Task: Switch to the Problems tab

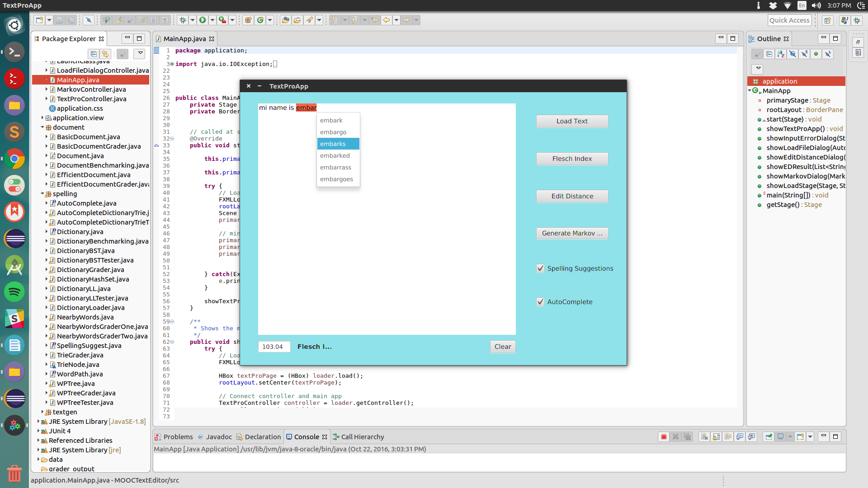Action: tap(174, 436)
